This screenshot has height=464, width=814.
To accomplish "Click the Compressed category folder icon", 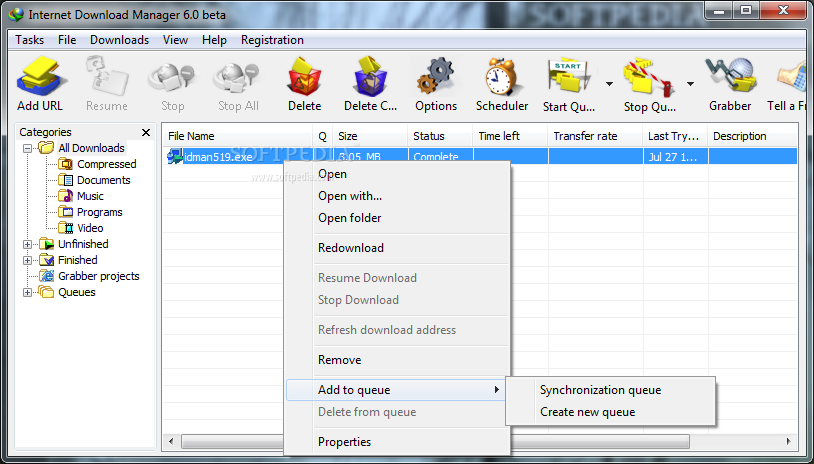I will click(65, 164).
